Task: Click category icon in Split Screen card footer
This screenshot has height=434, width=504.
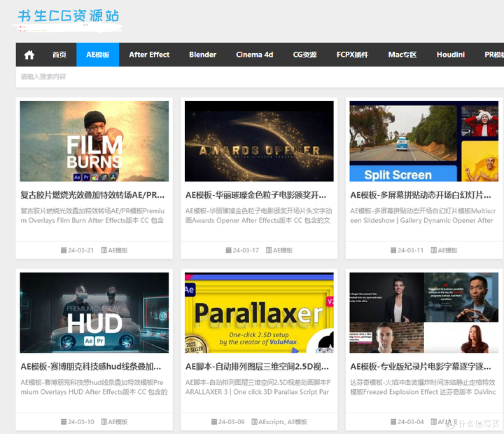Action: 434,250
